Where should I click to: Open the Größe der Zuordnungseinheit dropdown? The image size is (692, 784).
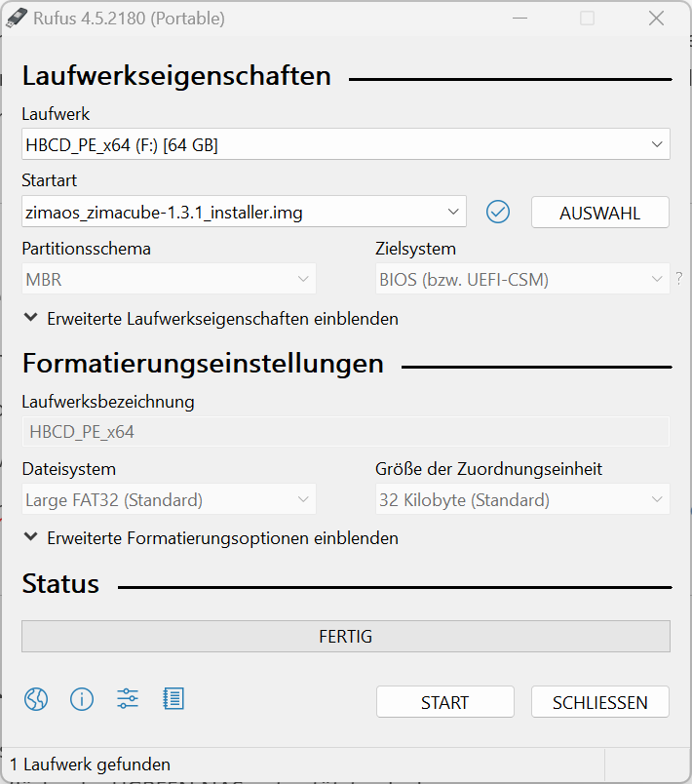pyautogui.click(x=522, y=499)
